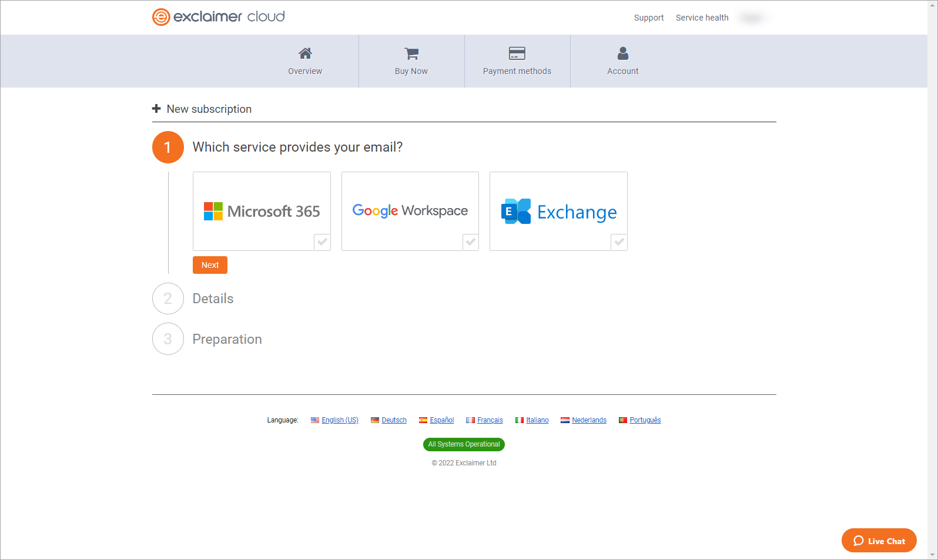The image size is (938, 560).
Task: Open the Service health link
Action: [702, 18]
